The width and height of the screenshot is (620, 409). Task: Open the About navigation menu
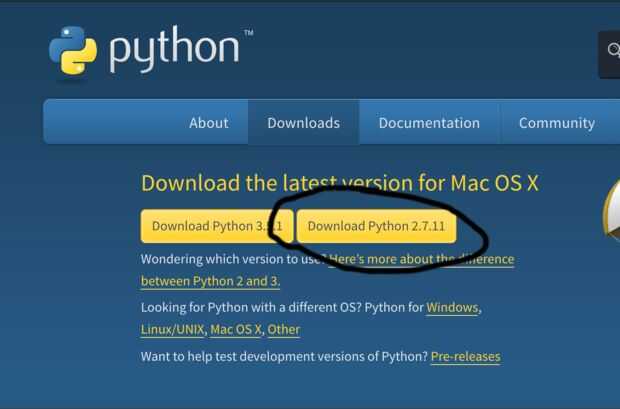[209, 123]
